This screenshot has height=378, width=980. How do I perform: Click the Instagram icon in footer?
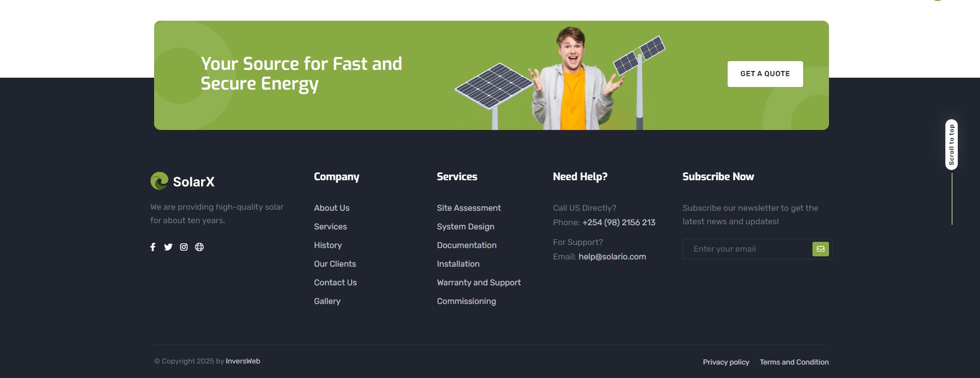point(184,247)
